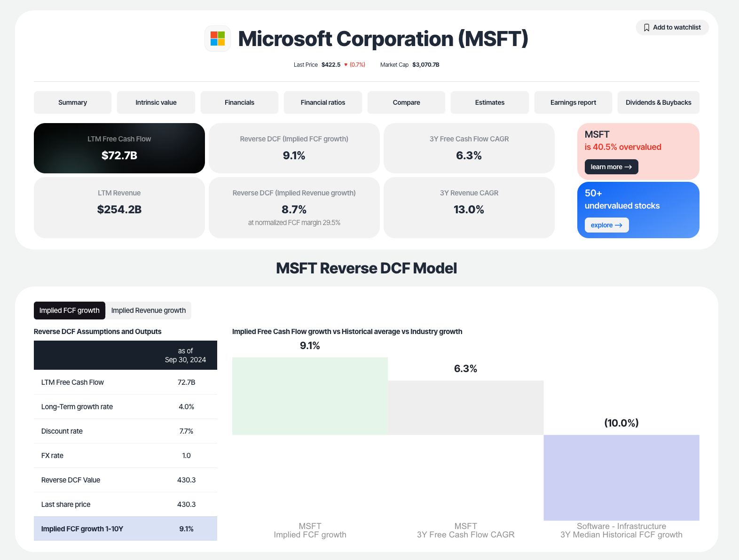Viewport: 739px width, 560px height.
Task: Select the Implied FCF growth 1-10Y table row
Action: [125, 529]
